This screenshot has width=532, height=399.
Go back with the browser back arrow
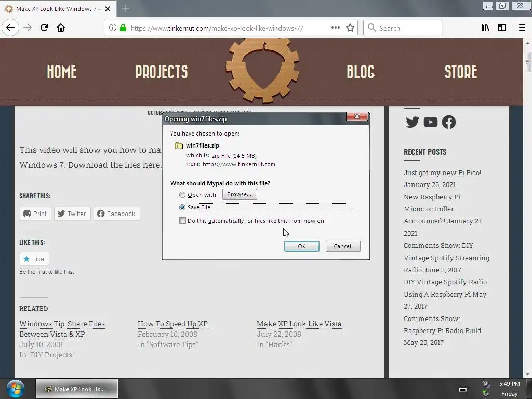point(10,28)
